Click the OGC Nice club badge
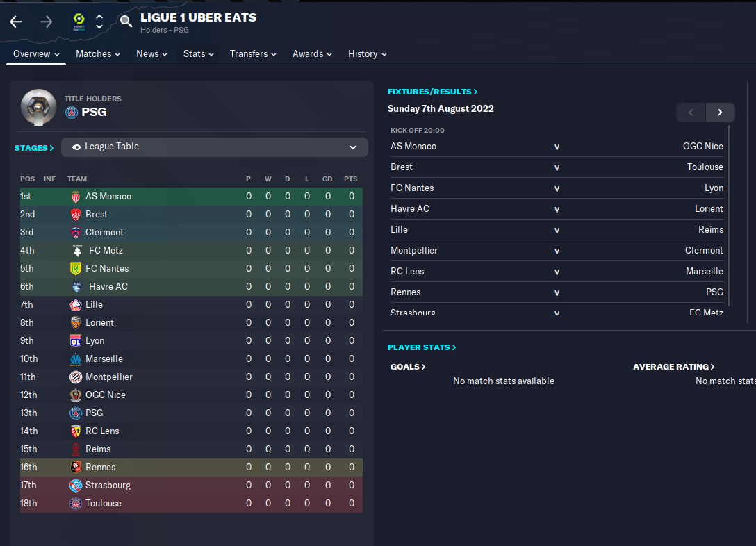Screen dimensions: 756x546 click(x=76, y=395)
